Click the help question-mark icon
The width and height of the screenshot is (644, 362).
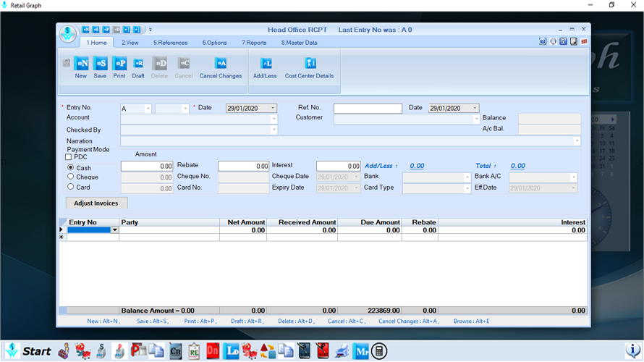543,41
